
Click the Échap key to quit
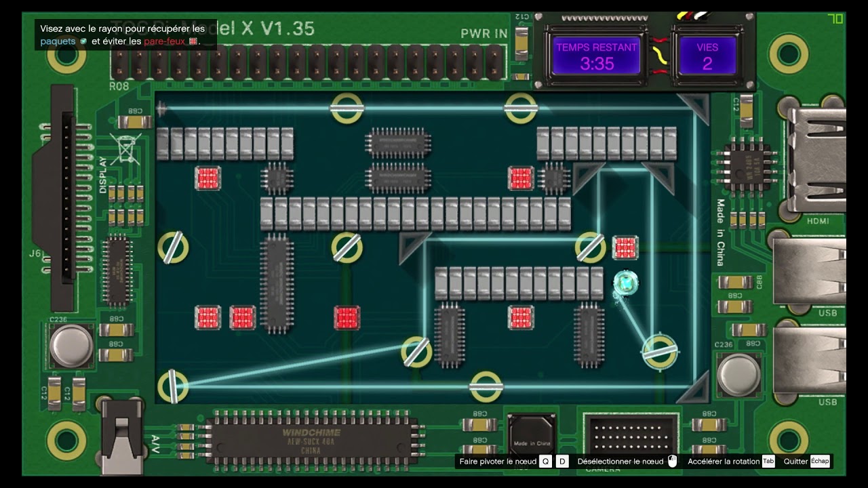pyautogui.click(x=820, y=462)
